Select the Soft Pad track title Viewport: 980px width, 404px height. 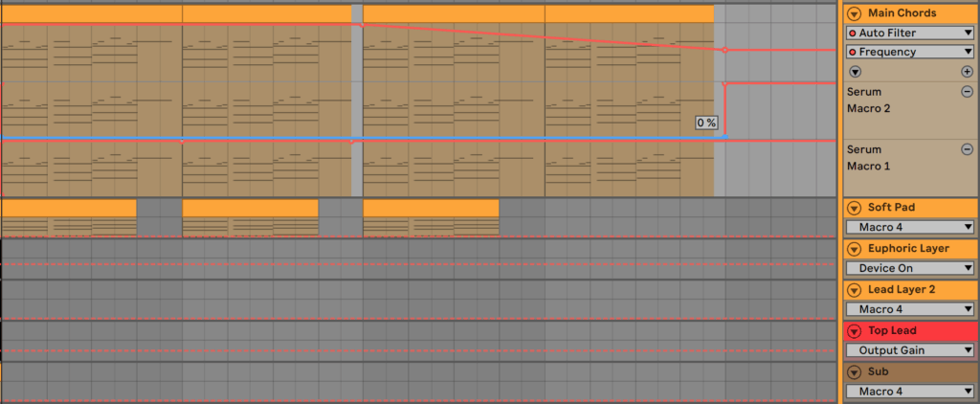[x=891, y=209]
